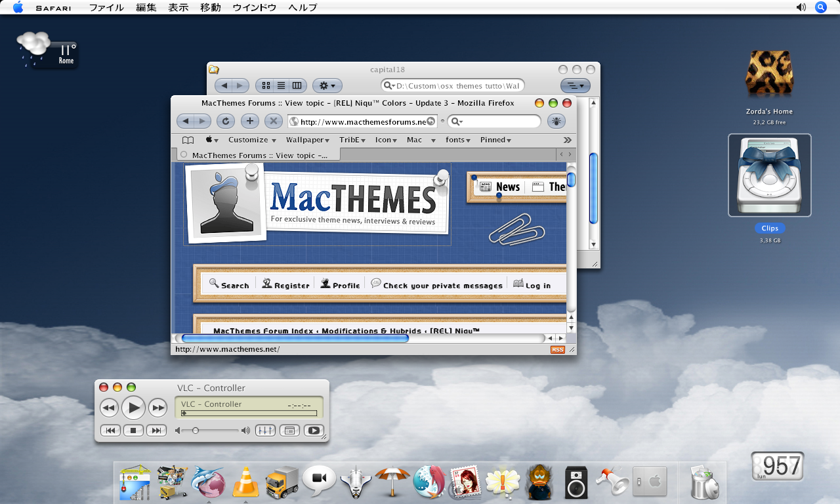This screenshot has height=504, width=840.
Task: Click Register link on MacThemes page
Action: coord(285,285)
